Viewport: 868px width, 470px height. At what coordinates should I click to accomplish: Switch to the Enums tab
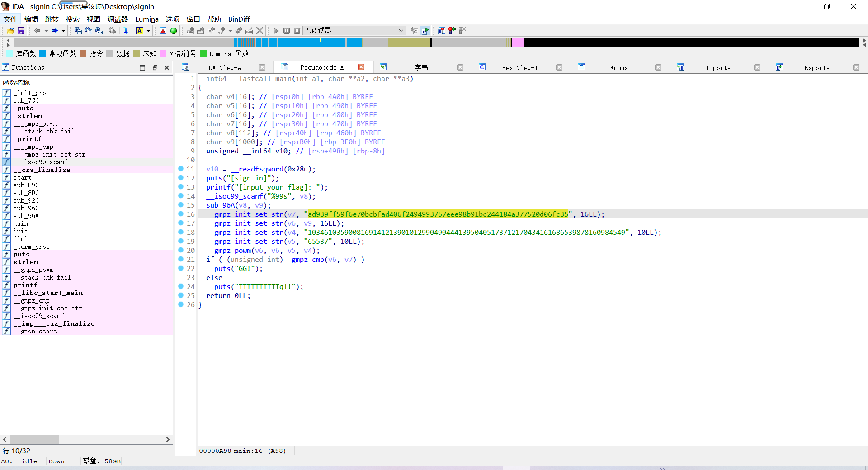point(619,68)
